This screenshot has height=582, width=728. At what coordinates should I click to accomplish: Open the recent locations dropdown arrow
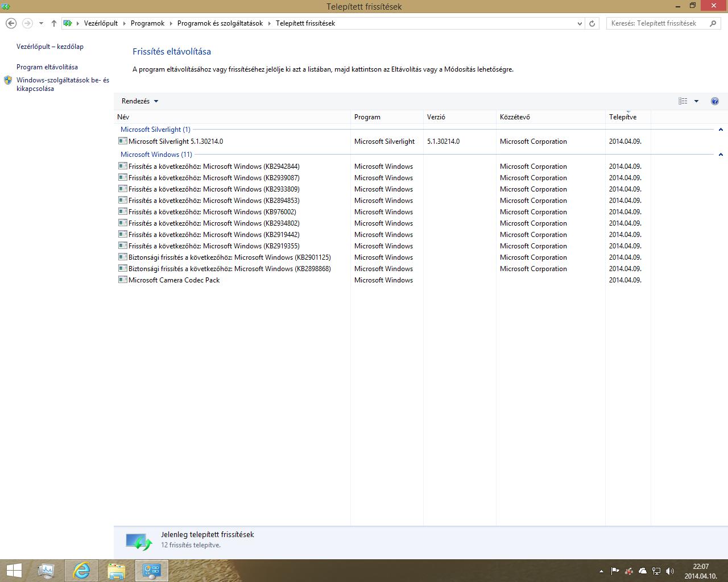[x=41, y=23]
